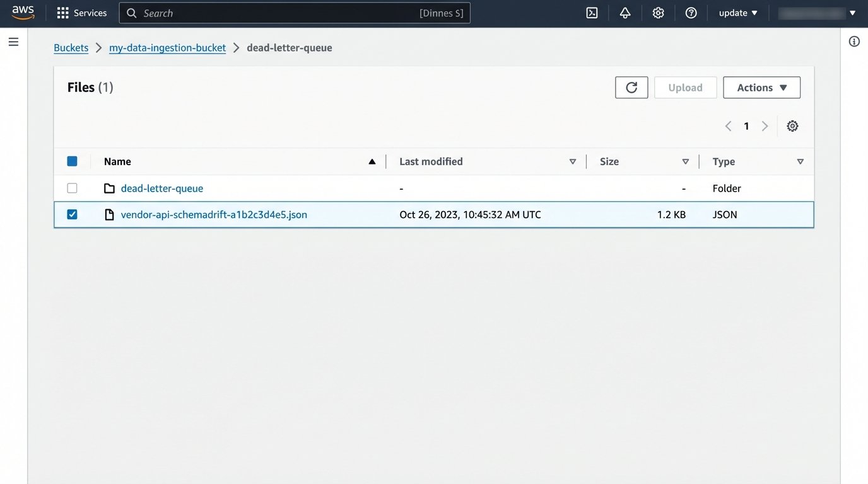Select all files with the header checkbox
The height and width of the screenshot is (484, 868).
coord(72,161)
